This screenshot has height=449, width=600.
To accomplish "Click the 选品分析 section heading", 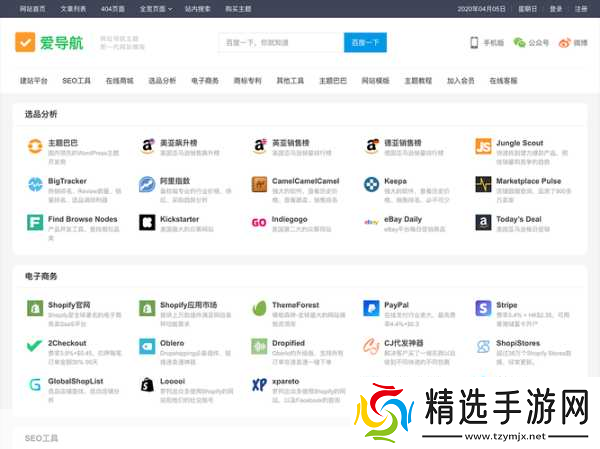I will click(x=41, y=114).
